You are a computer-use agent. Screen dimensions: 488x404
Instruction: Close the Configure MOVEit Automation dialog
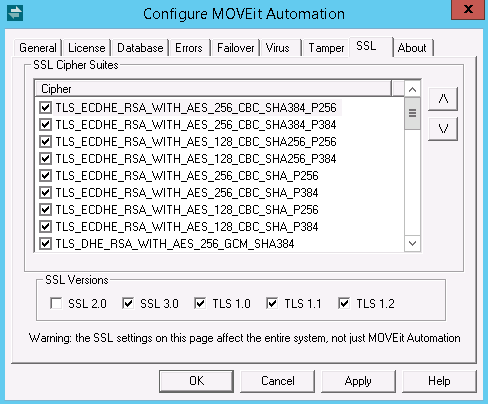pyautogui.click(x=468, y=10)
